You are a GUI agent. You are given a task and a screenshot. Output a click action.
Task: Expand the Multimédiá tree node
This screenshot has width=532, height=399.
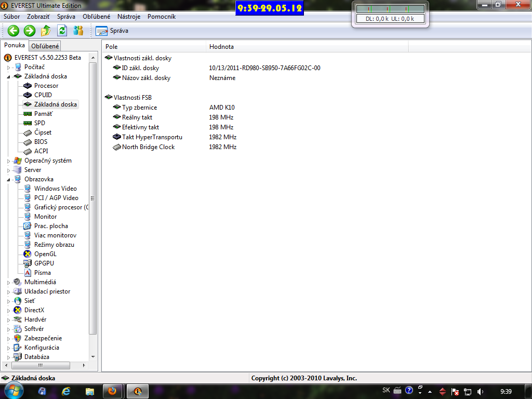pyautogui.click(x=8, y=282)
